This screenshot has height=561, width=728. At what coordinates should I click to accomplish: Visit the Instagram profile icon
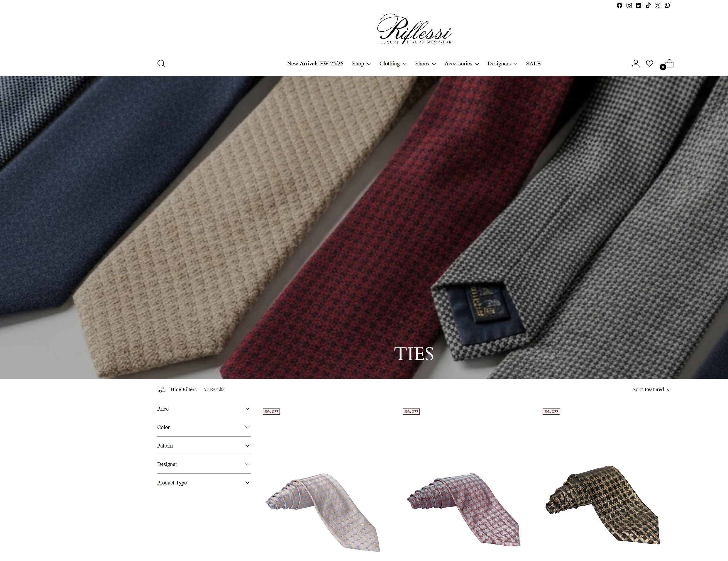pos(629,5)
